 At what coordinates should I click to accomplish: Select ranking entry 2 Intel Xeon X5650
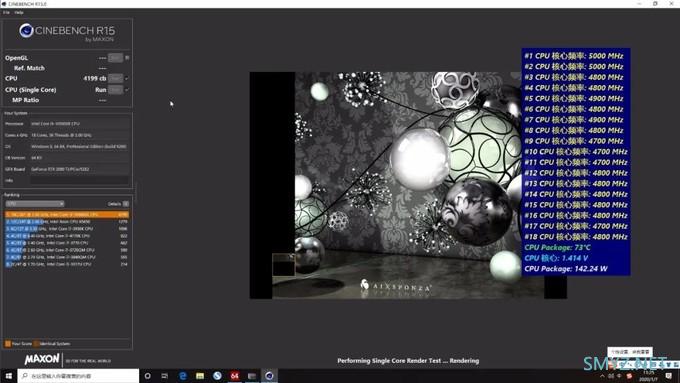[x=67, y=222]
